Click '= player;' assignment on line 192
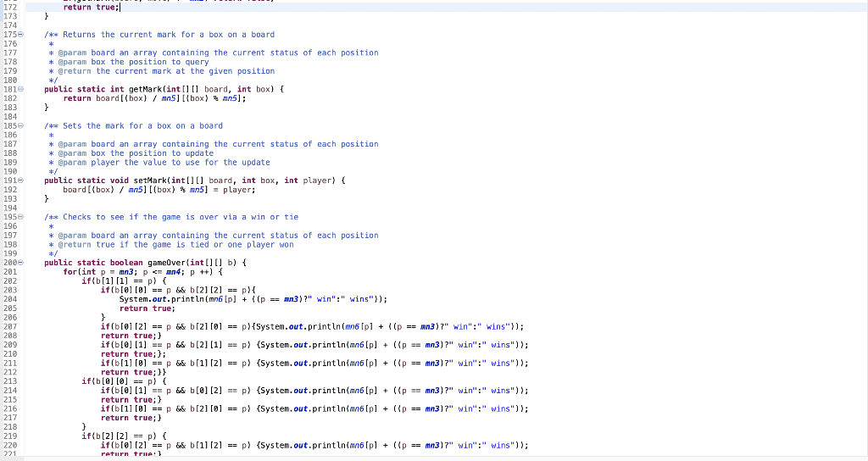 [x=234, y=190]
